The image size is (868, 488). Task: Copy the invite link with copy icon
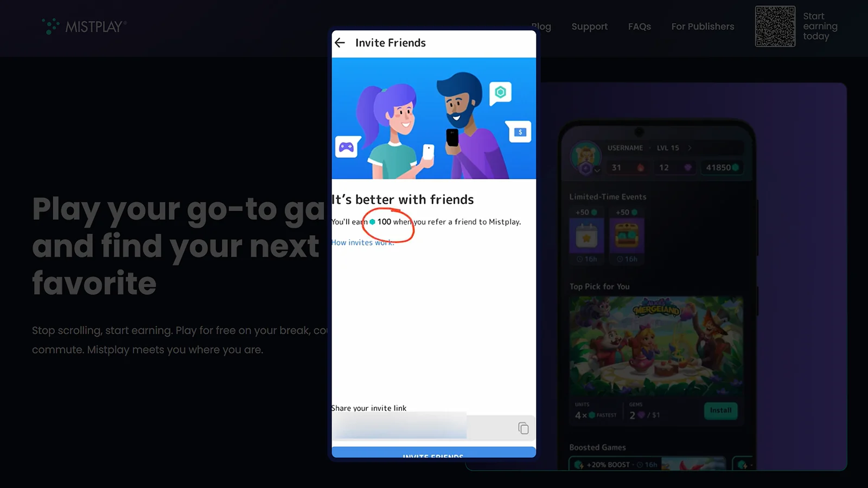coord(523,428)
